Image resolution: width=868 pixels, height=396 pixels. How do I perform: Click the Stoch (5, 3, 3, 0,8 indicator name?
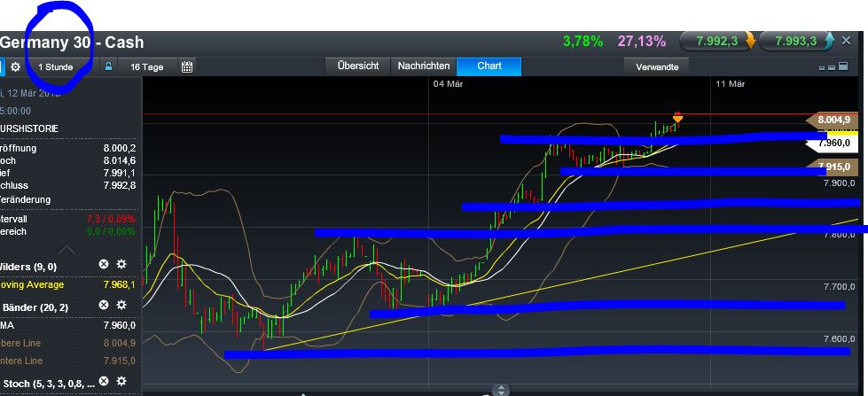[49, 383]
